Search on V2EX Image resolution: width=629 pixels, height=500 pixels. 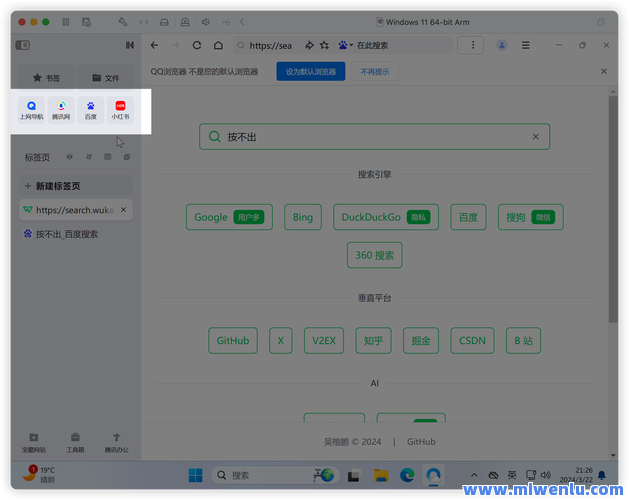click(x=324, y=341)
